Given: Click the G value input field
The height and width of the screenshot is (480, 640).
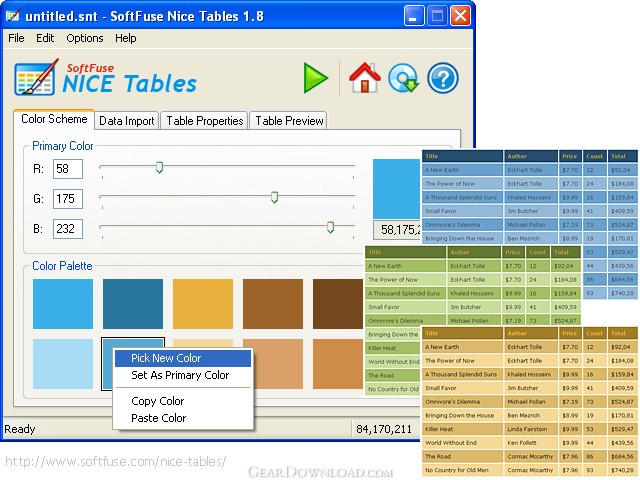Looking at the screenshot, I should point(68,199).
